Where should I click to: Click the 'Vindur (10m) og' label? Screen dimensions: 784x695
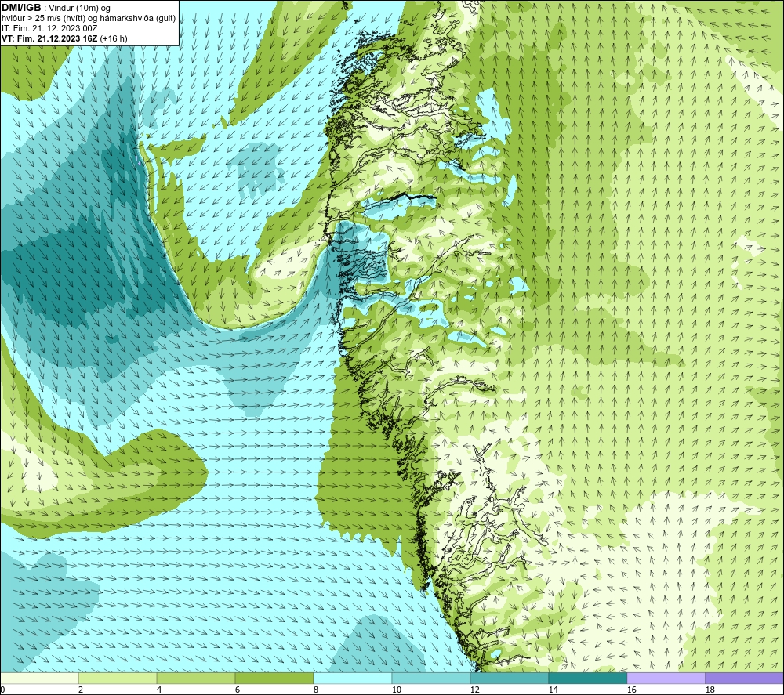tap(79, 9)
